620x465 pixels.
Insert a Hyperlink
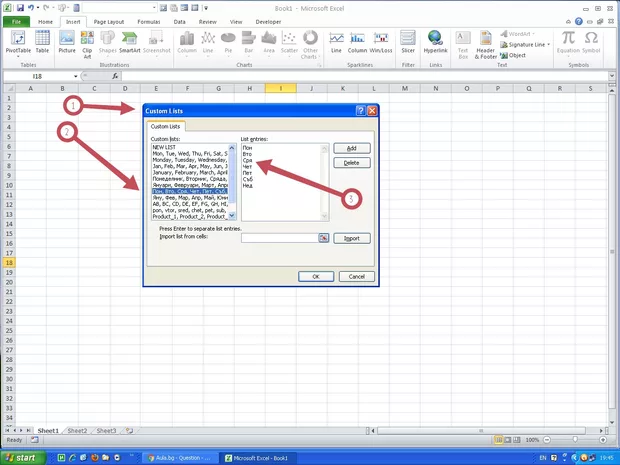pos(435,42)
